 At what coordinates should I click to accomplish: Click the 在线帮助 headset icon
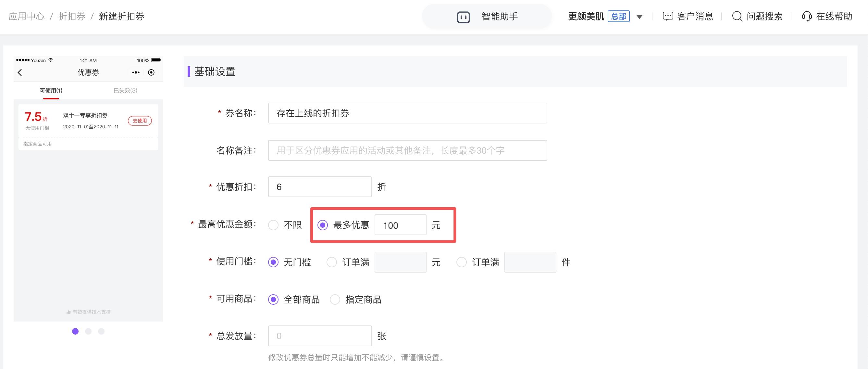pyautogui.click(x=807, y=16)
